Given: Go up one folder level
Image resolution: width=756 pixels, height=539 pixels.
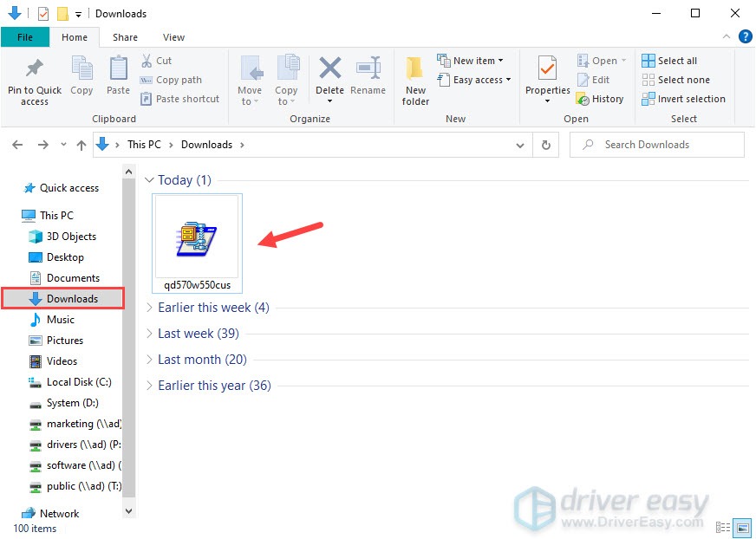Looking at the screenshot, I should 81,145.
